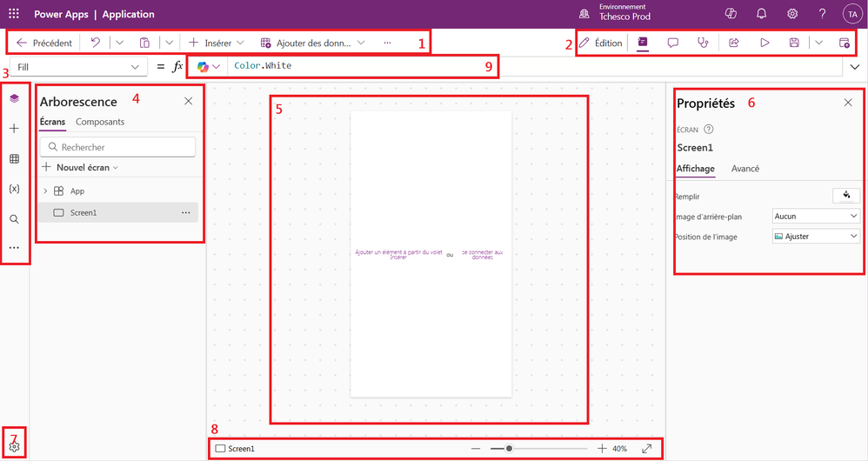
Task: Open Image d'arrière-plan Aucun dropdown
Action: pos(816,217)
